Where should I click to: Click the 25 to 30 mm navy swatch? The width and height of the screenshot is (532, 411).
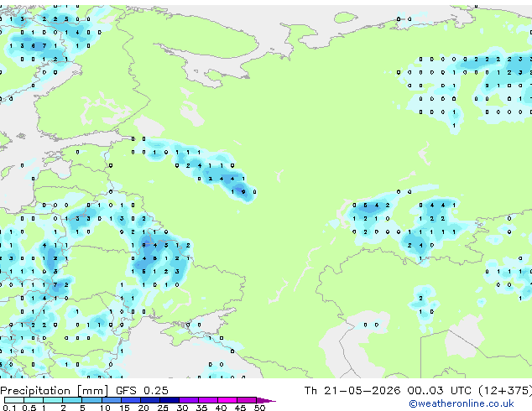(170, 400)
